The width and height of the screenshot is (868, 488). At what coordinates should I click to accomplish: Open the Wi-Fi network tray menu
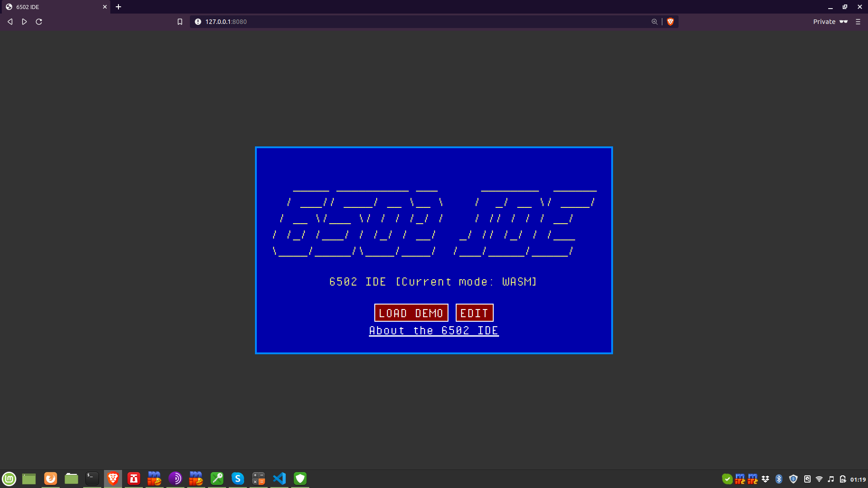click(x=819, y=479)
